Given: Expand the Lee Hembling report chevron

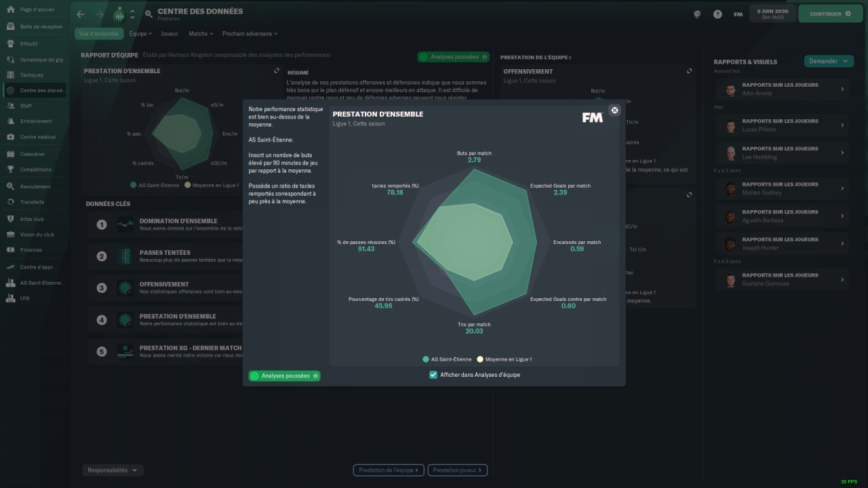Looking at the screenshot, I should 842,152.
